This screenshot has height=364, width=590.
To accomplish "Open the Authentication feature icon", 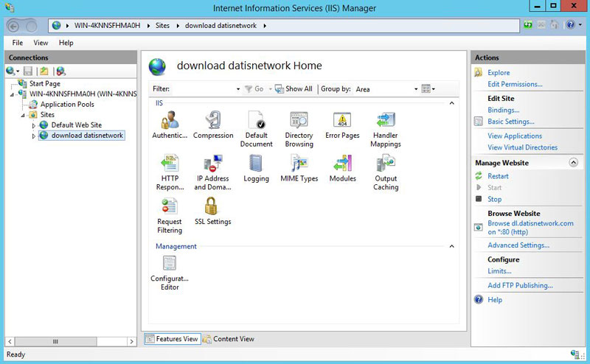I will [x=170, y=125].
